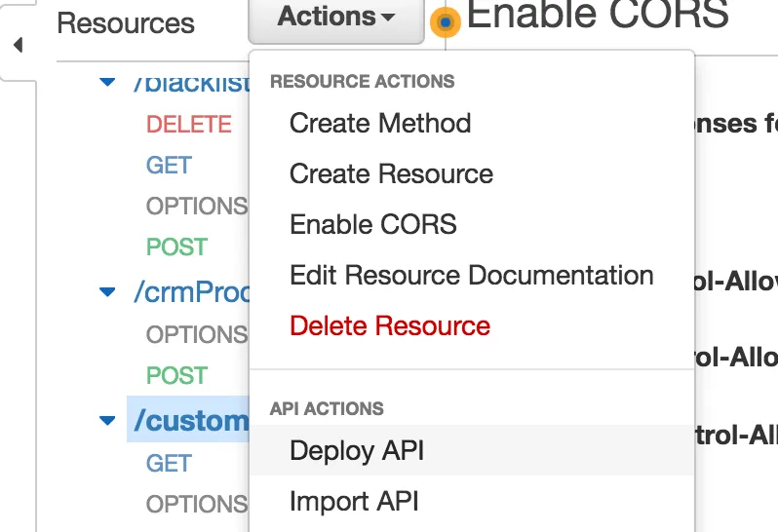The width and height of the screenshot is (778, 532).
Task: Select Delete Resource in red
Action: (390, 326)
